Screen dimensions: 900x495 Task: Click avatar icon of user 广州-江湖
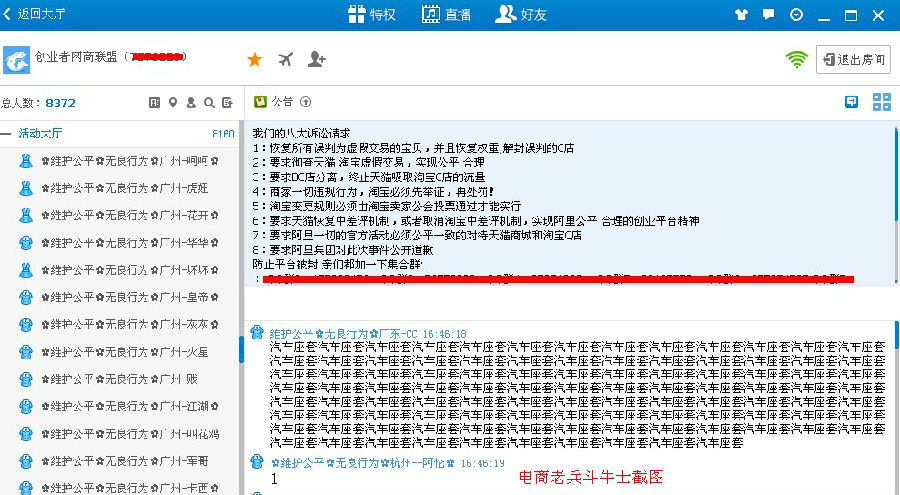tap(26, 406)
